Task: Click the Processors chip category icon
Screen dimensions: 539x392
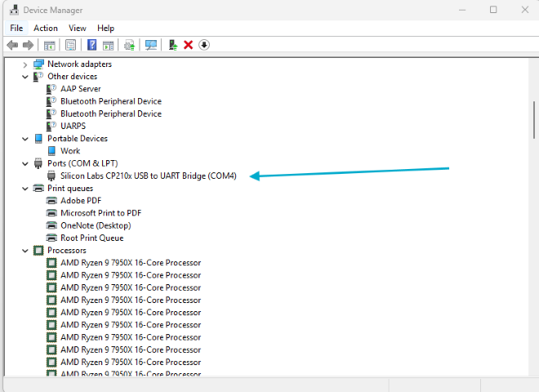Action: (x=38, y=251)
